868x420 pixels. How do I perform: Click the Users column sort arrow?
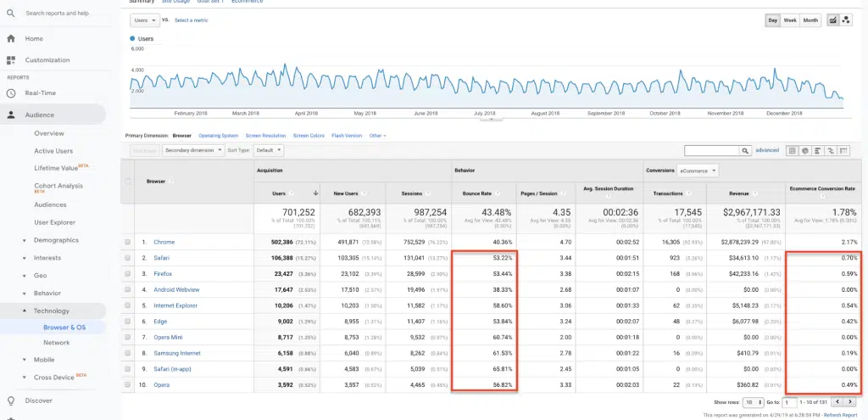(315, 193)
